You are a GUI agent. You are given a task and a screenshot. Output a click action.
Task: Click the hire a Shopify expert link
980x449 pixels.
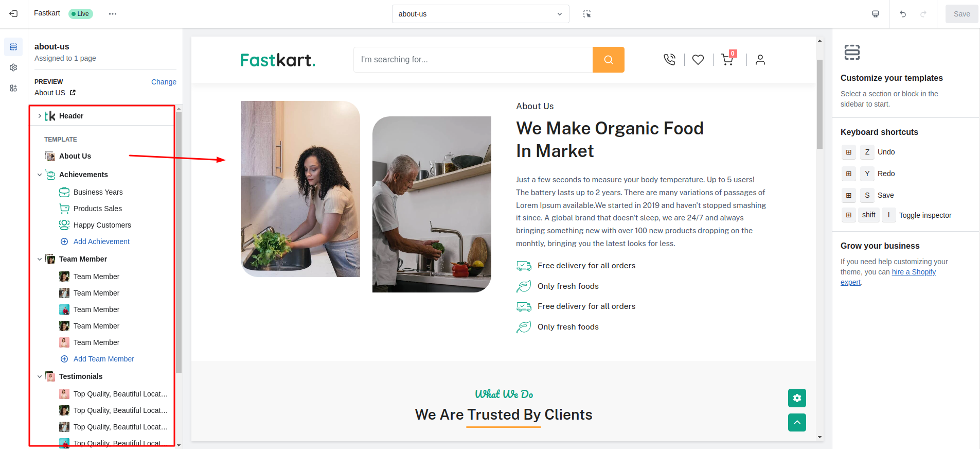click(888, 277)
